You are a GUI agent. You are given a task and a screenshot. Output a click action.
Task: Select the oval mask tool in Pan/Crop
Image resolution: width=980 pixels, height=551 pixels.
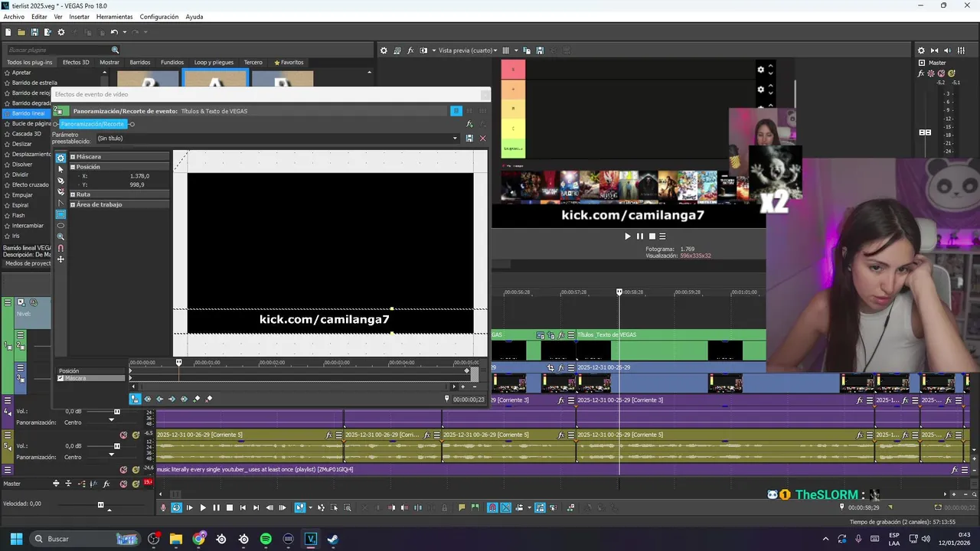point(60,226)
